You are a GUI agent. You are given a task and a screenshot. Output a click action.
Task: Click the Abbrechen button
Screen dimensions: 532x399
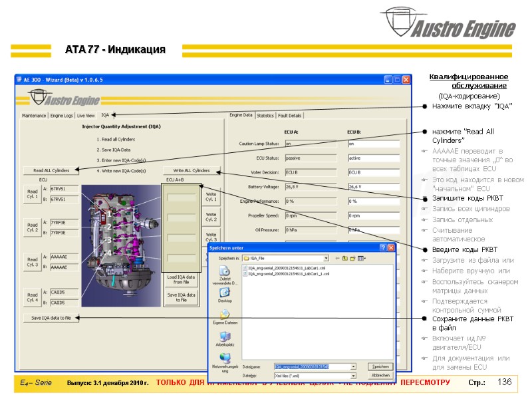[x=380, y=375]
